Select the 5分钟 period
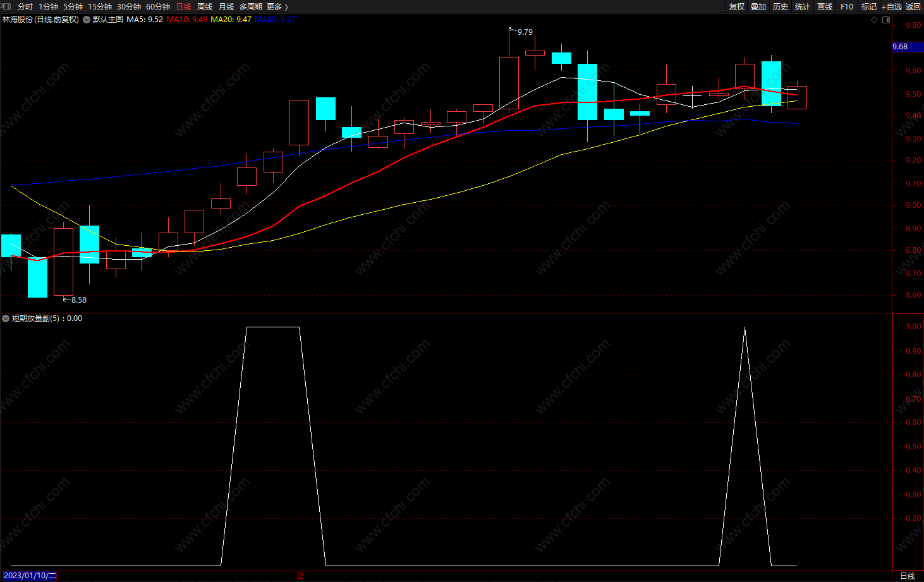This screenshot has height=582, width=924. pos(73,7)
